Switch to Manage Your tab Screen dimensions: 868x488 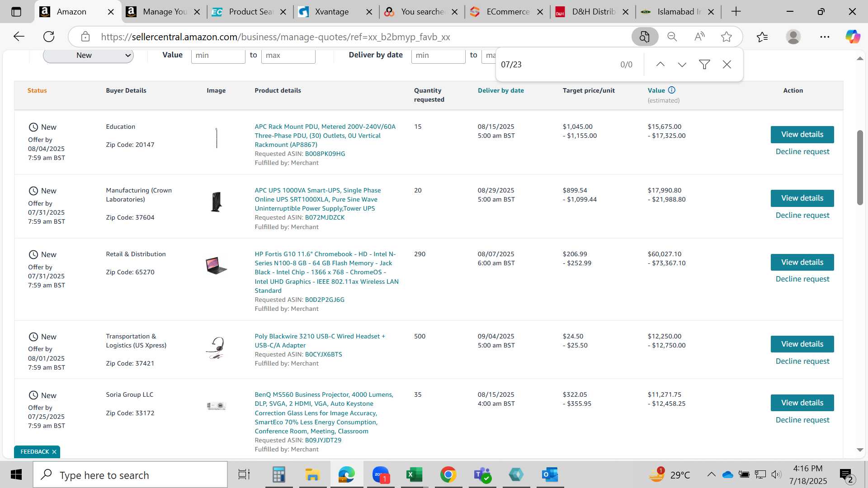click(x=165, y=12)
